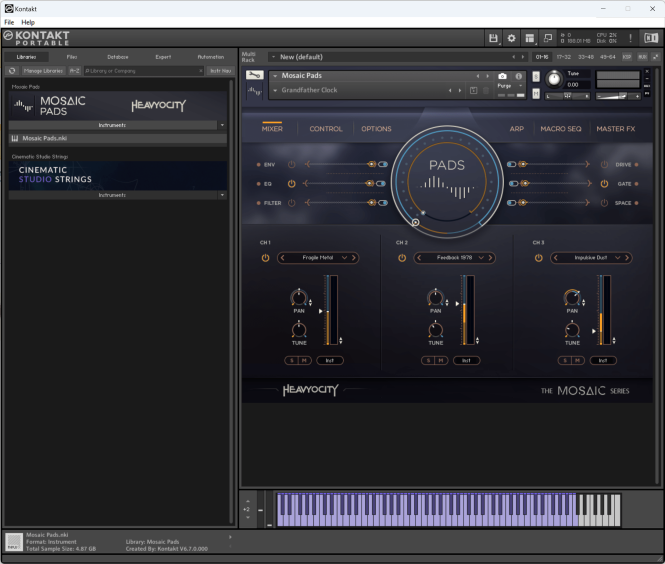Switch to the MASTER FX tab
Viewport: 665px width, 564px height.
point(615,129)
